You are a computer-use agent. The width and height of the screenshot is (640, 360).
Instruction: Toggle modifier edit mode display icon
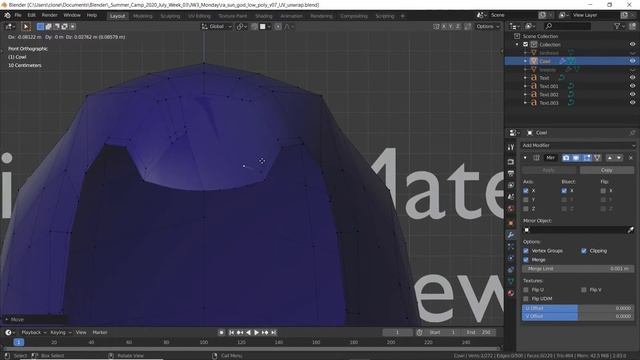[587, 158]
